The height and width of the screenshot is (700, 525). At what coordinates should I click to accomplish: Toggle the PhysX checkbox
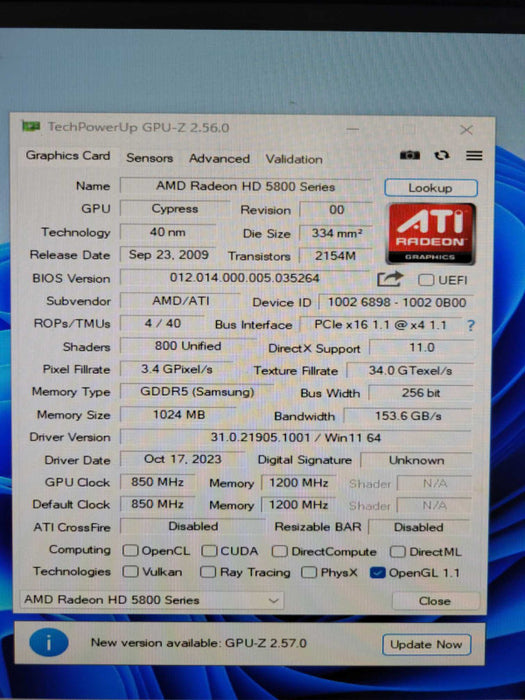(x=308, y=572)
